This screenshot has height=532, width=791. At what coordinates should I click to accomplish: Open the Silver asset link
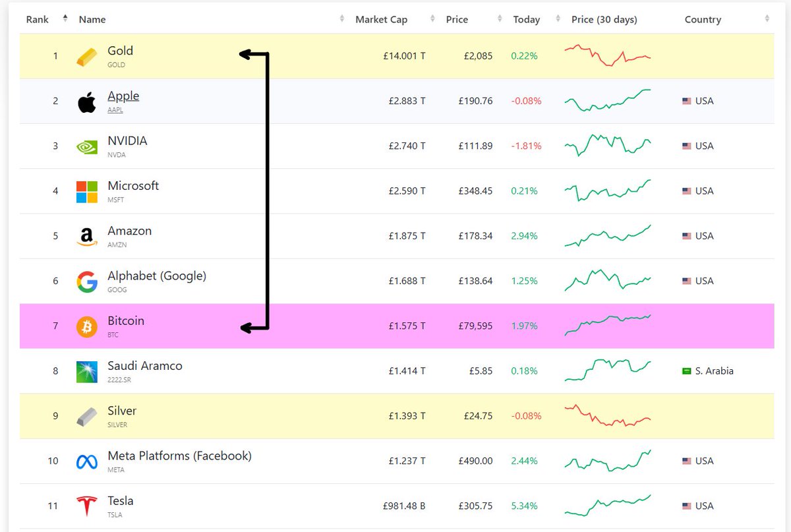coord(123,411)
